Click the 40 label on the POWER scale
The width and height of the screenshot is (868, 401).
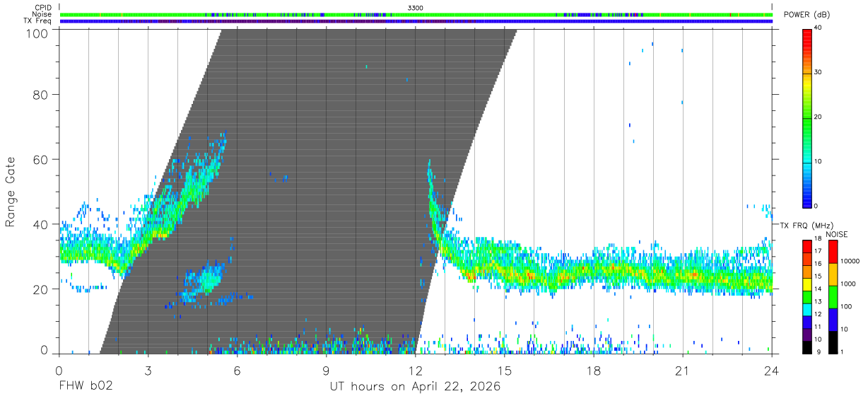(819, 28)
